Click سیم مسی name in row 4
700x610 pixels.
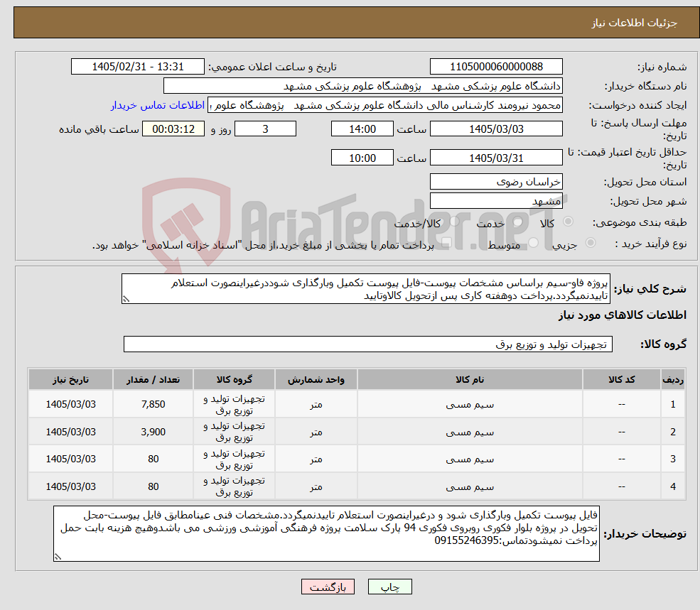coord(470,486)
